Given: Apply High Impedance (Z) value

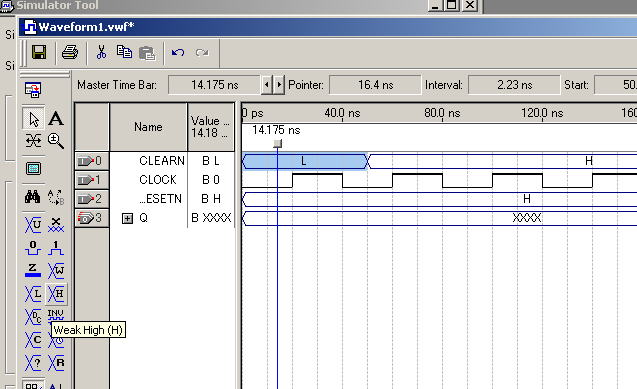Looking at the screenshot, I should tap(33, 270).
